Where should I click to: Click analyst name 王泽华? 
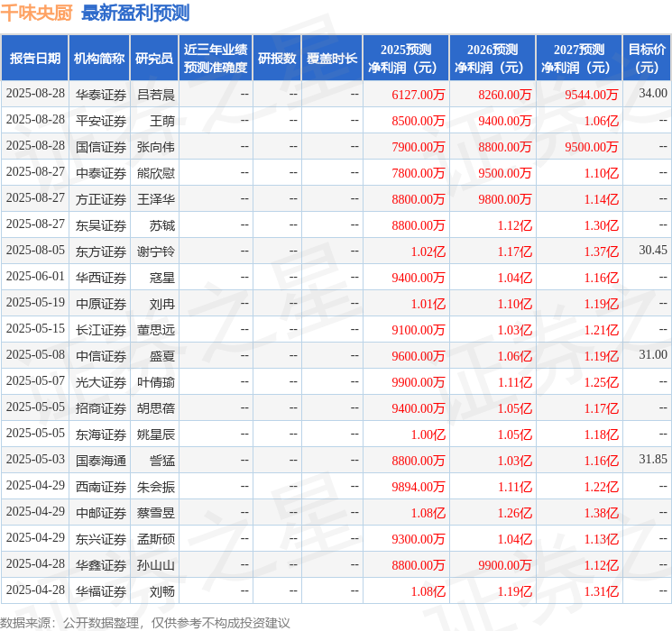click(x=156, y=199)
